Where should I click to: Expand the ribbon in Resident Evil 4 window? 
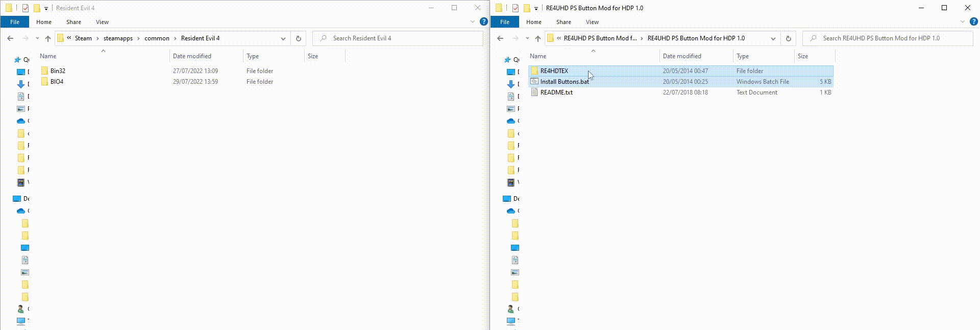pyautogui.click(x=472, y=21)
